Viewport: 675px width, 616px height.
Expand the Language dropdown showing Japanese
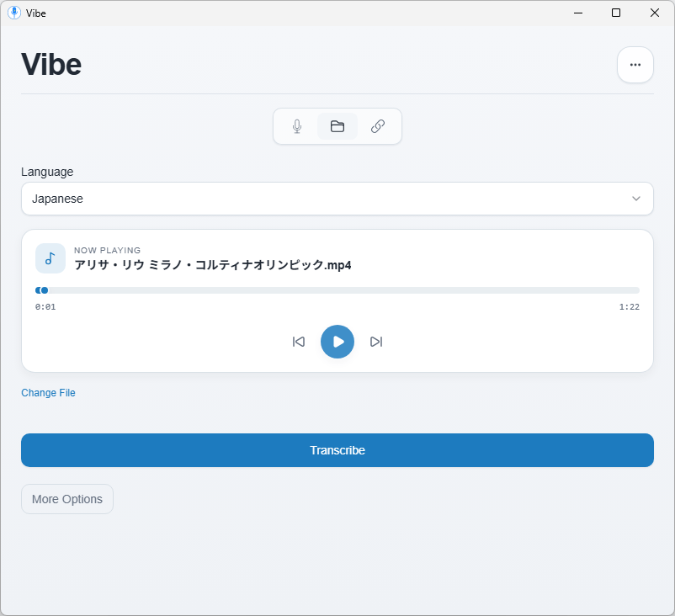click(337, 199)
